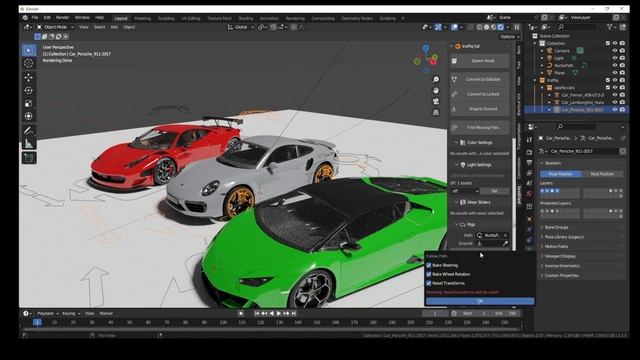Toggle the sports-cars collection exclude checkbox
The height and width of the screenshot is (360, 640).
[608, 87]
